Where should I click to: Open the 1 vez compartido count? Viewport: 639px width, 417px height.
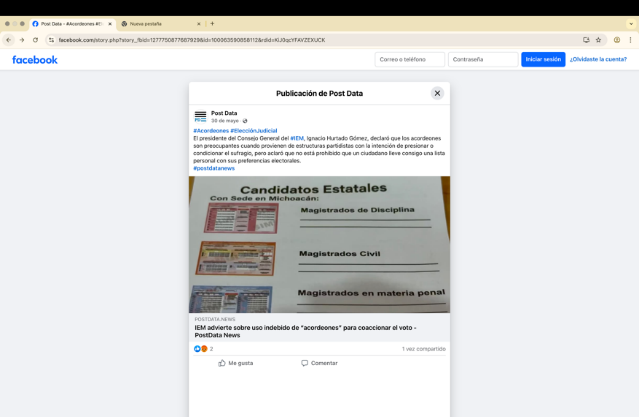[424, 349]
